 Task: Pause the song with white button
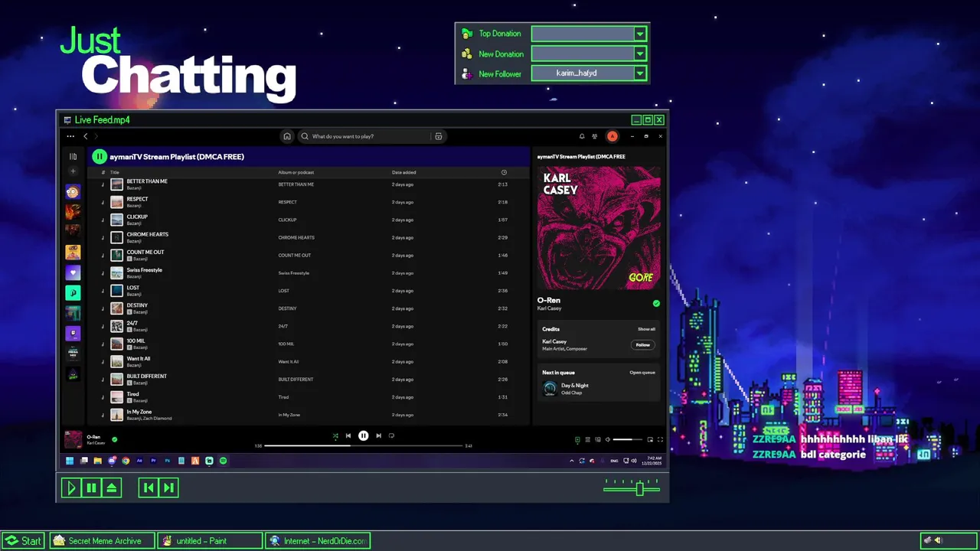click(x=364, y=436)
